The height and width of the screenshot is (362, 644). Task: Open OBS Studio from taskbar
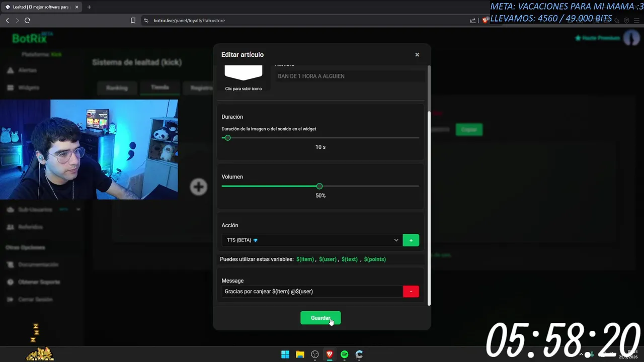tap(315, 354)
